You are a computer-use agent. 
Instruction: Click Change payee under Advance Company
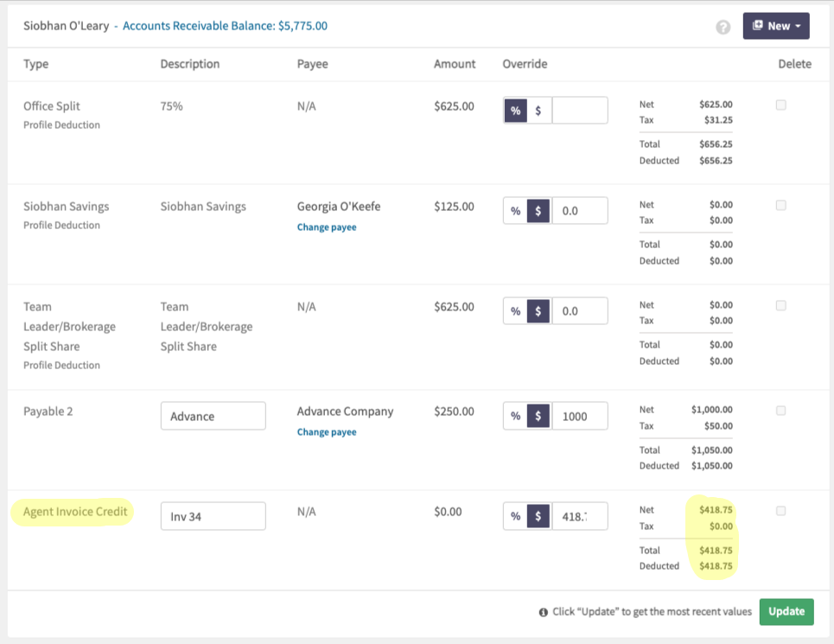point(327,432)
